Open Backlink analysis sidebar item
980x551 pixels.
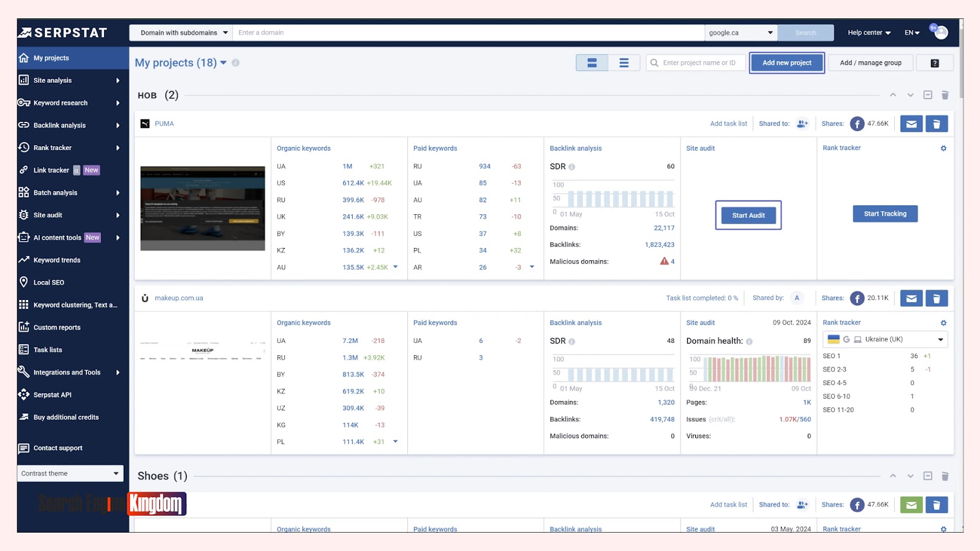pyautogui.click(x=72, y=126)
